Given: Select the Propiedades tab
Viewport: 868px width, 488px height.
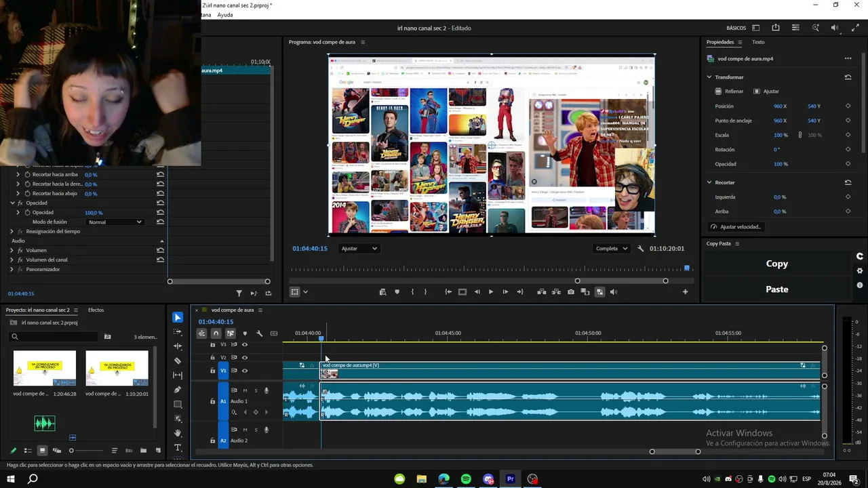Looking at the screenshot, I should (720, 42).
